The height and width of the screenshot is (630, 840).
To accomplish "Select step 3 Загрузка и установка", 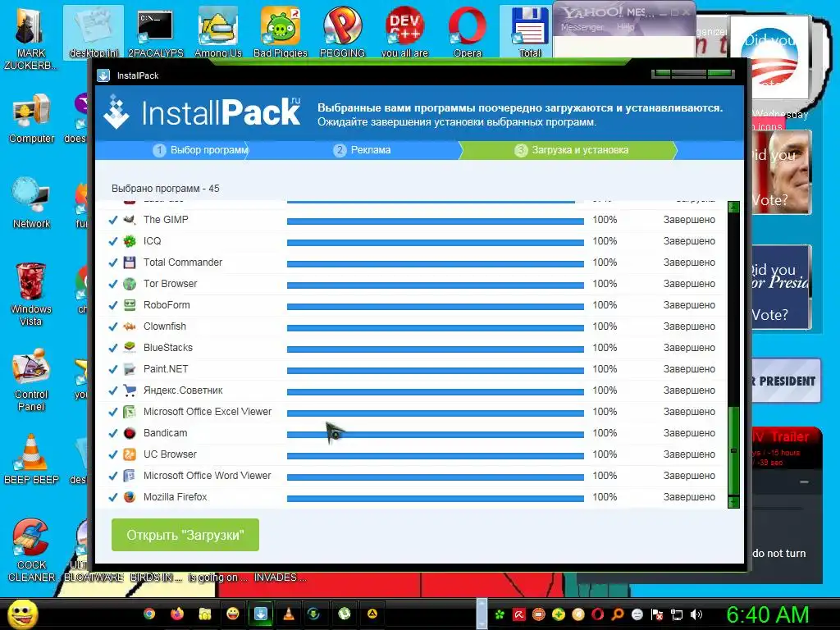I will [571, 151].
